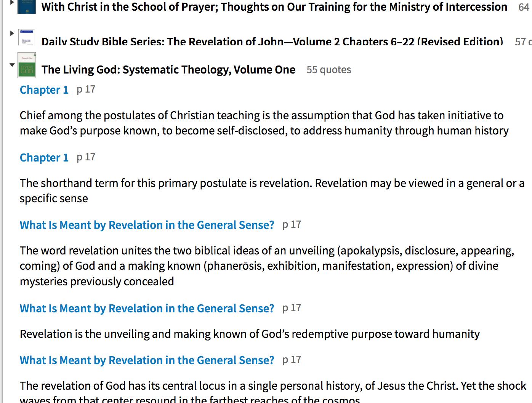Expand With Christ in the School of Prayer

(x=12, y=2)
